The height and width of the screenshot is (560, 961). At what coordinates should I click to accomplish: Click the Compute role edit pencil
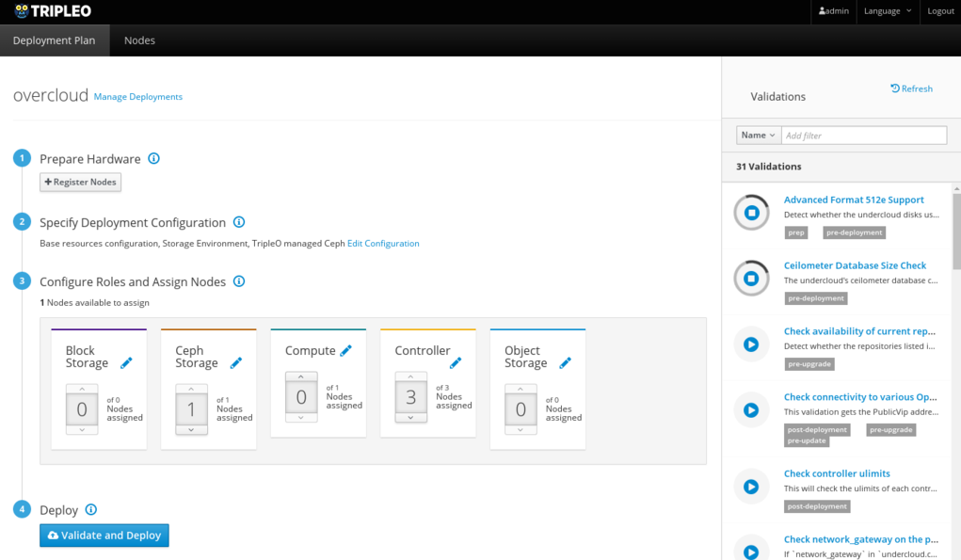(345, 351)
